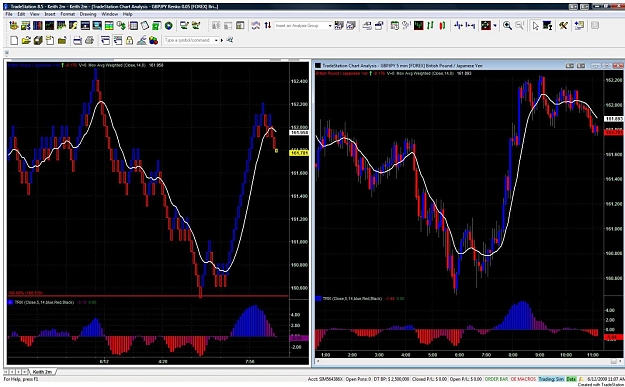Click the red candlestick bars icon
This screenshot has height=387, width=625.
tap(442, 26)
